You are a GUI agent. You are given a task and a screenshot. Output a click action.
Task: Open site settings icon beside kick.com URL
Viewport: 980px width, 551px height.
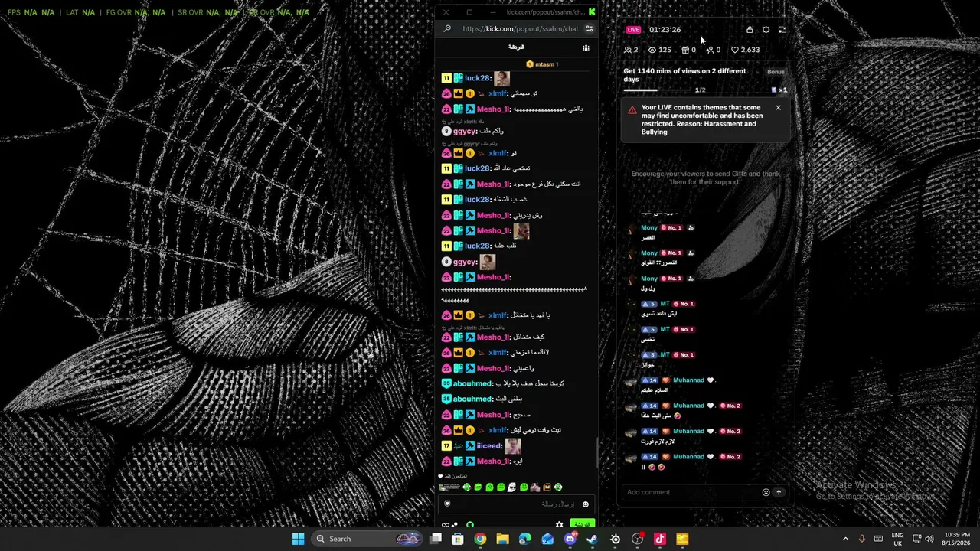point(590,29)
